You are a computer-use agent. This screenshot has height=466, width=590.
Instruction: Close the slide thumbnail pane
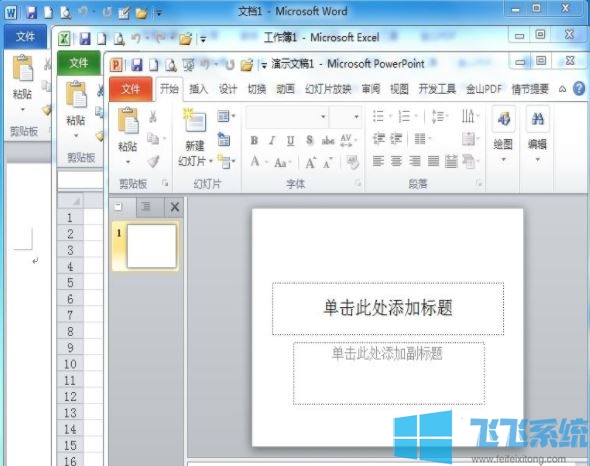(175, 207)
